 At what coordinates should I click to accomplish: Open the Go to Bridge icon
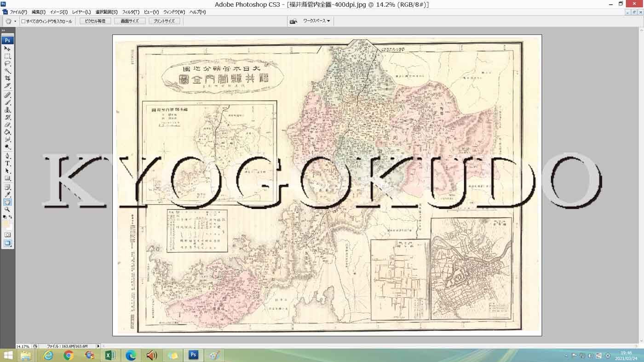(x=293, y=21)
